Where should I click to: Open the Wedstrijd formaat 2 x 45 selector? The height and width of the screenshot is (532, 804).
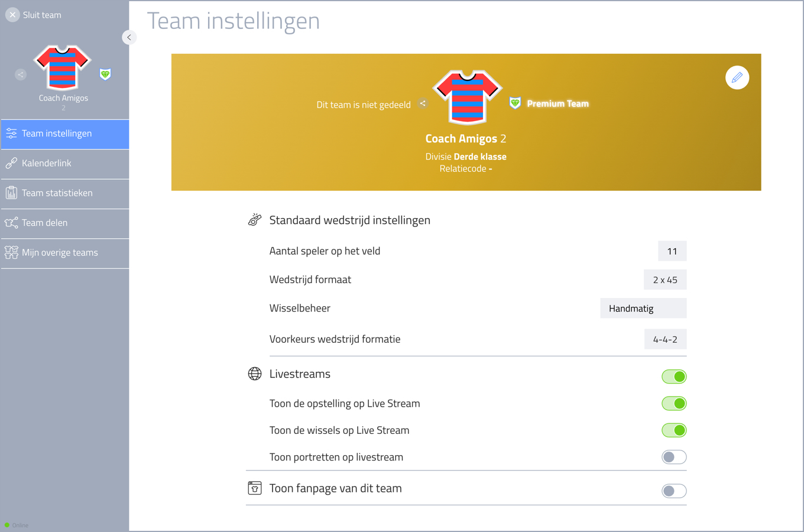click(665, 280)
